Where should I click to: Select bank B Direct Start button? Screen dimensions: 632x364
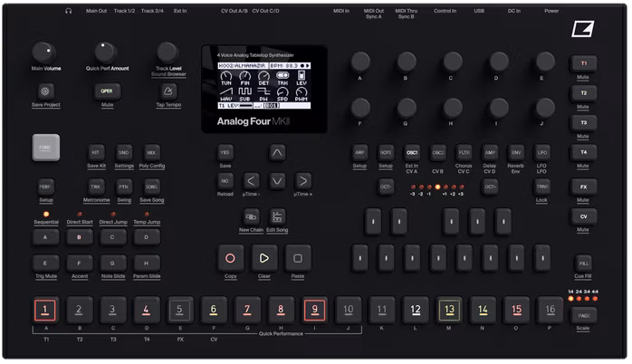(x=79, y=237)
